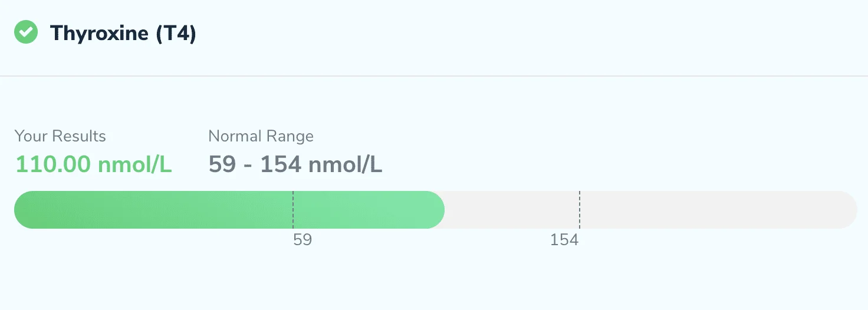Click the far left rounded start of the result bar
Viewport: 868px width, 310px height.
coord(24,210)
